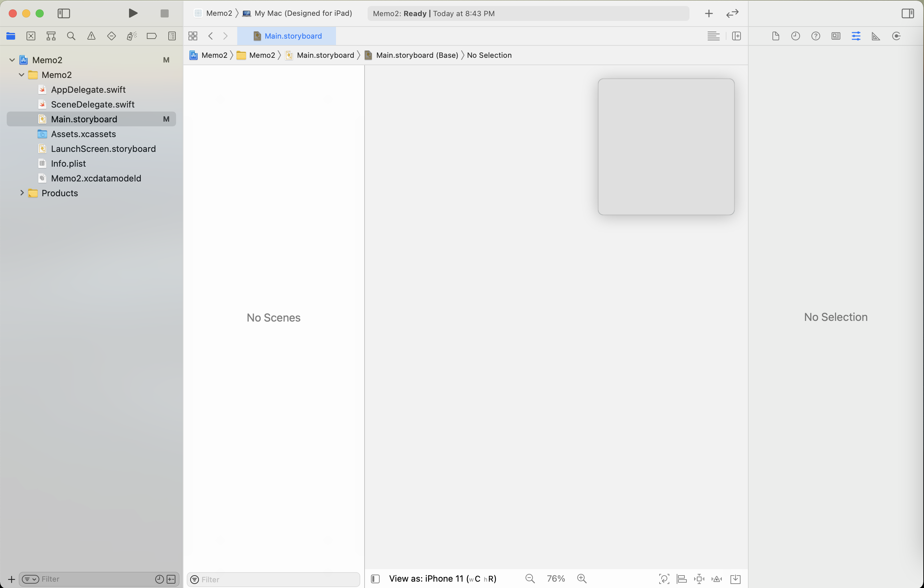Image resolution: width=924 pixels, height=588 pixels.
Task: Open the Find navigator magnifier icon
Action: 71,36
